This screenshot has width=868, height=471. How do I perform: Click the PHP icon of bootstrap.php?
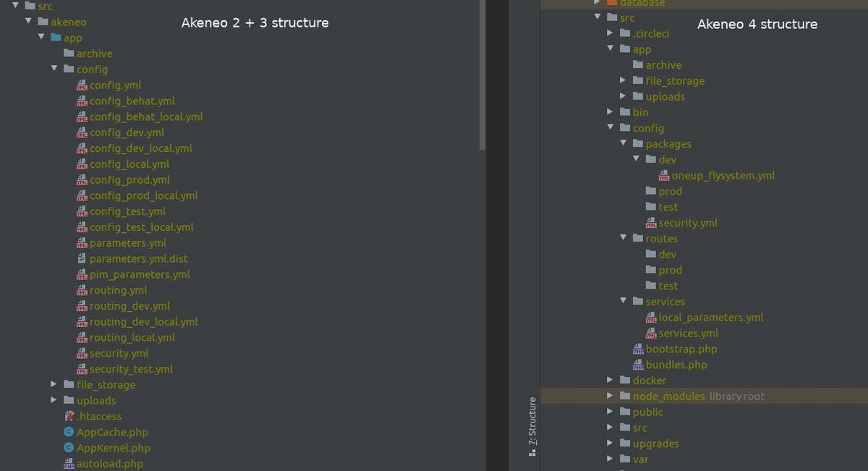point(638,349)
